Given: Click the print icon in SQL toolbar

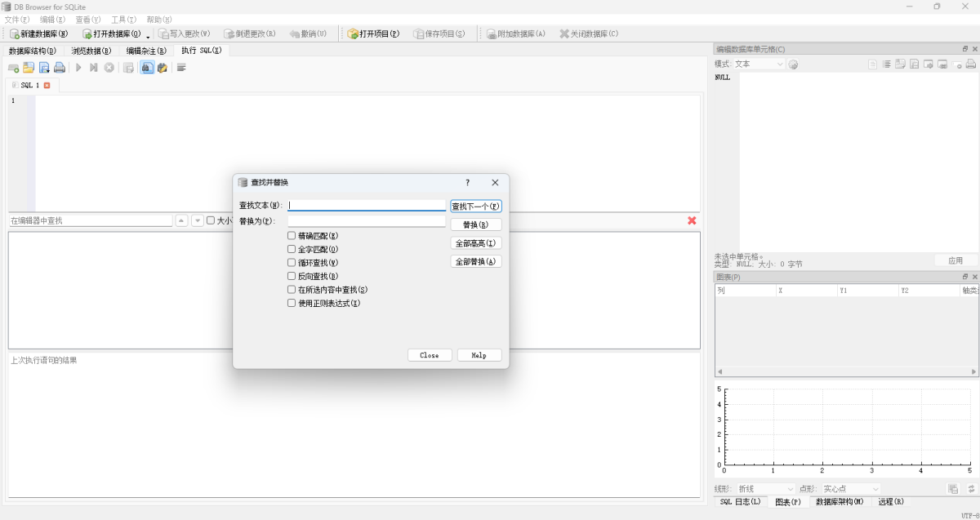Looking at the screenshot, I should [60, 68].
